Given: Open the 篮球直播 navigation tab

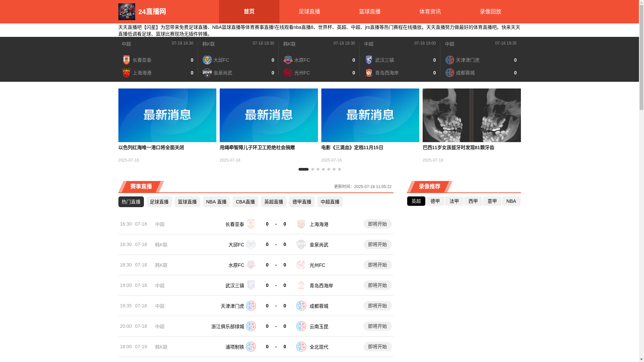Looking at the screenshot, I should (x=370, y=12).
